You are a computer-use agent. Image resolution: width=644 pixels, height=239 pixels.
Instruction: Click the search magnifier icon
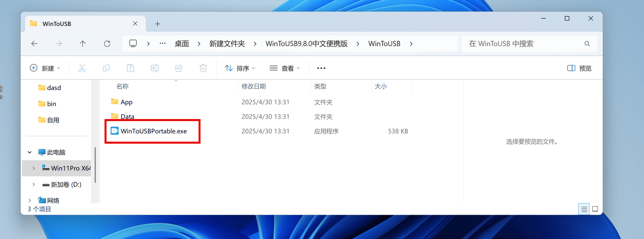tap(587, 44)
